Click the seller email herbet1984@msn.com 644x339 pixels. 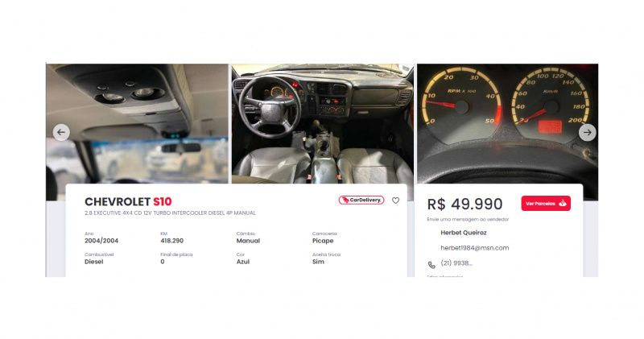[474, 248]
